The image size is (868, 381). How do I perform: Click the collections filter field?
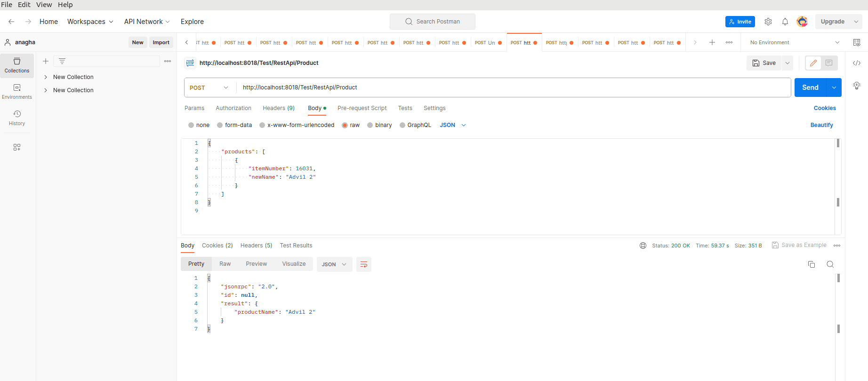(x=107, y=61)
